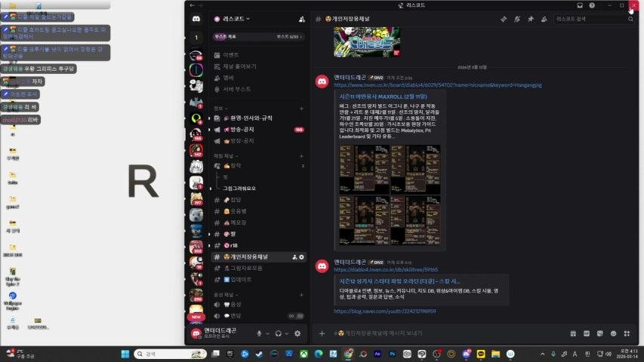Open Xbox app from the taskbar

coord(304,354)
